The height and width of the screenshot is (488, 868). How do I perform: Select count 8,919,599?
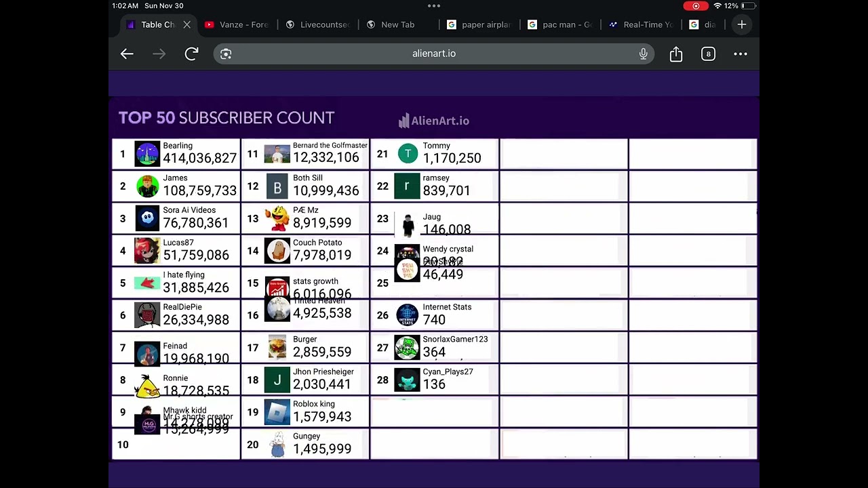point(322,223)
